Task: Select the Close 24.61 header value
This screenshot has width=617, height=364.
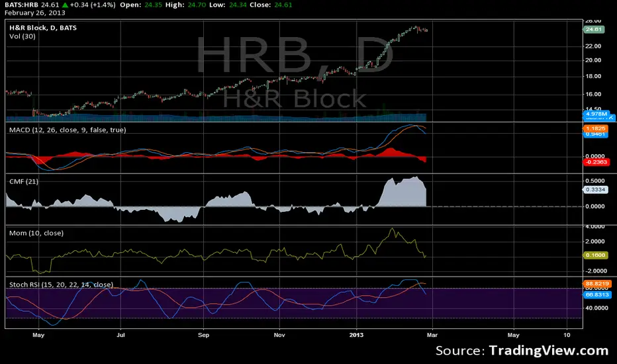Action: 283,5
